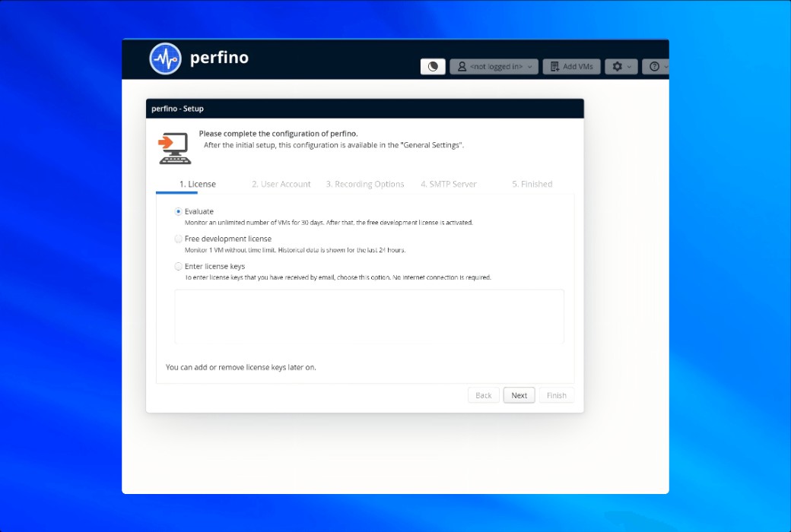Jump to the 5. Finished tab
This screenshot has height=532, width=791.
[532, 184]
